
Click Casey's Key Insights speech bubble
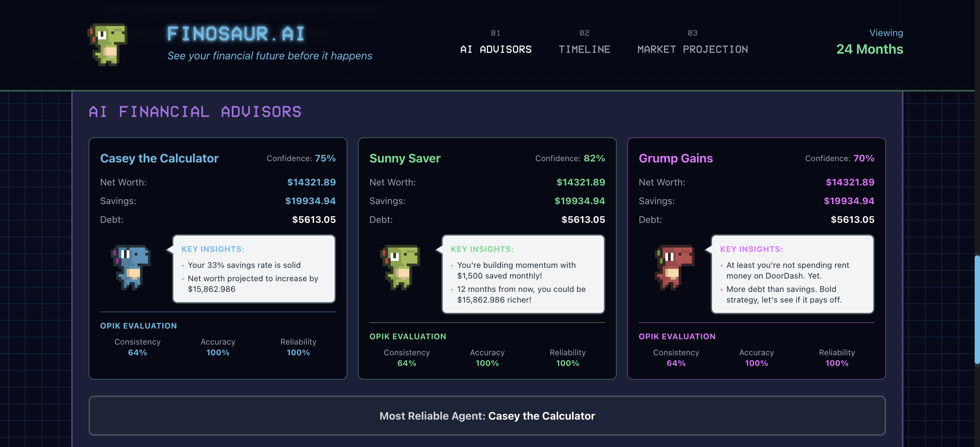pyautogui.click(x=254, y=269)
